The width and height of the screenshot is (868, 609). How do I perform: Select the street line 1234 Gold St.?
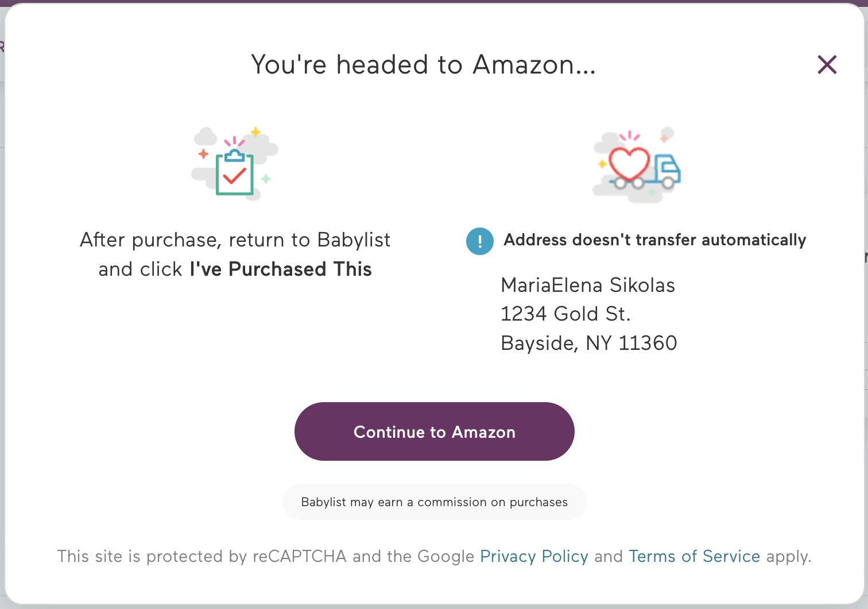coord(565,314)
